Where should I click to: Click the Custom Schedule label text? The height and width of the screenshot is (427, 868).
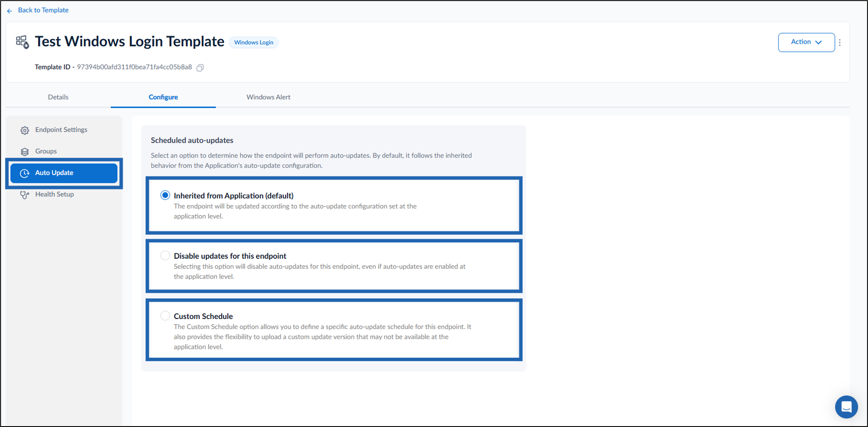[203, 316]
